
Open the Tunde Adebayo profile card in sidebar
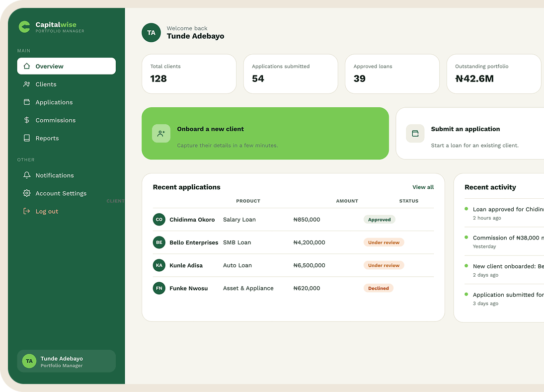(x=66, y=361)
